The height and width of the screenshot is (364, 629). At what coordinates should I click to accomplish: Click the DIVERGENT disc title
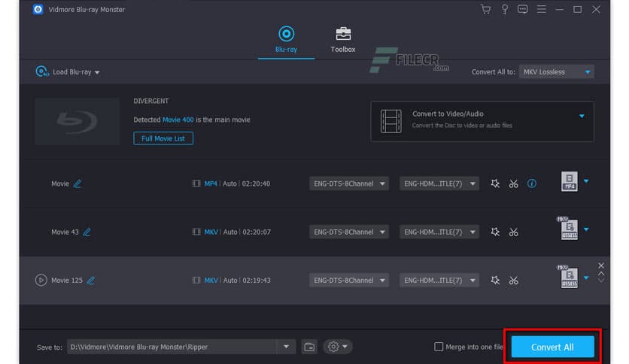tap(150, 101)
